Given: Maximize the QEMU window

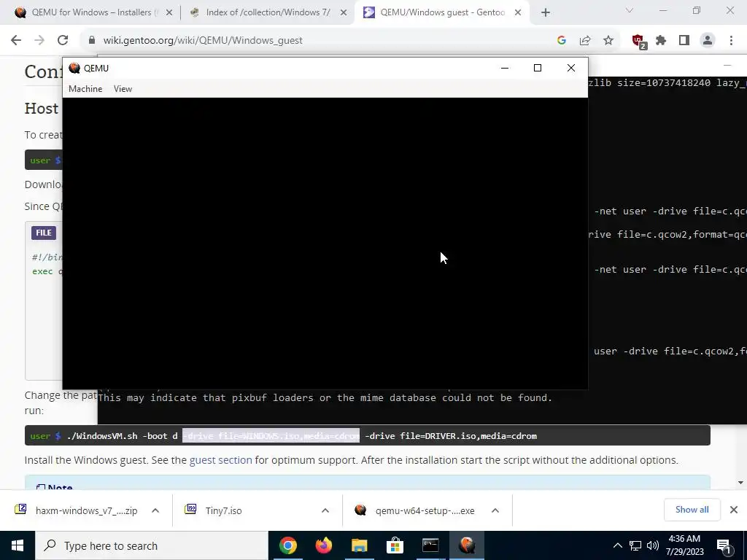Looking at the screenshot, I should pyautogui.click(x=538, y=68).
